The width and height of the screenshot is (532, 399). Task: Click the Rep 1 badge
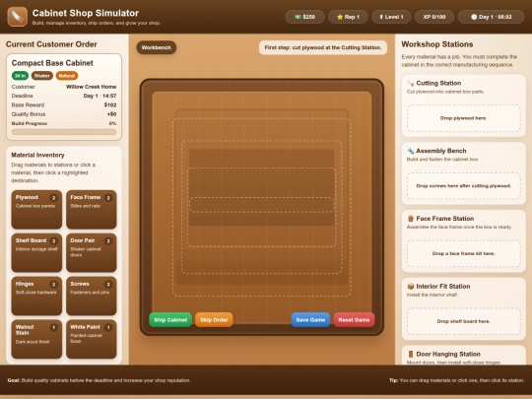[x=348, y=17]
